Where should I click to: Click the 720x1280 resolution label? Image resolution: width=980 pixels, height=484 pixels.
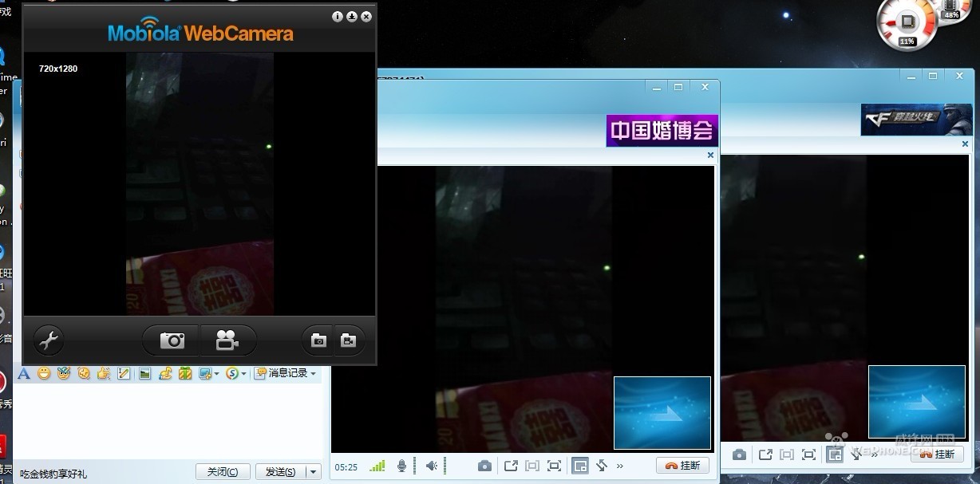[58, 69]
